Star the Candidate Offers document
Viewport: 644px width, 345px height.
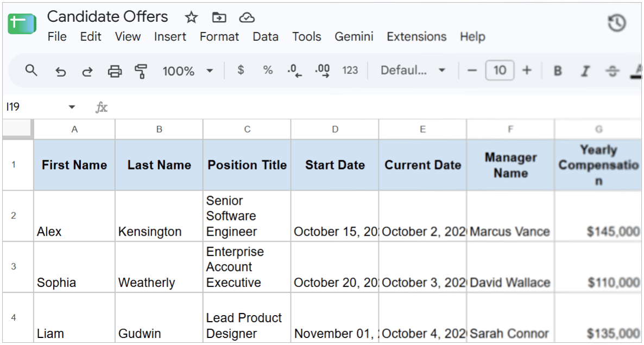click(x=191, y=17)
